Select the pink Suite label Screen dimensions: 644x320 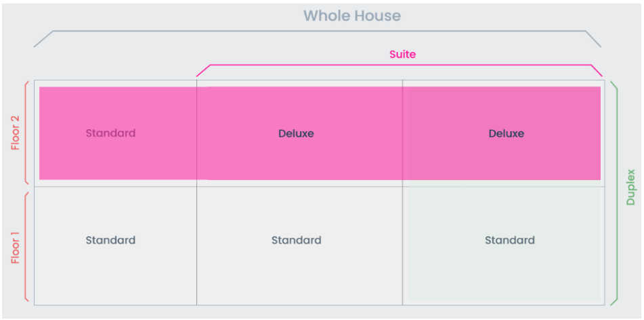(x=402, y=54)
